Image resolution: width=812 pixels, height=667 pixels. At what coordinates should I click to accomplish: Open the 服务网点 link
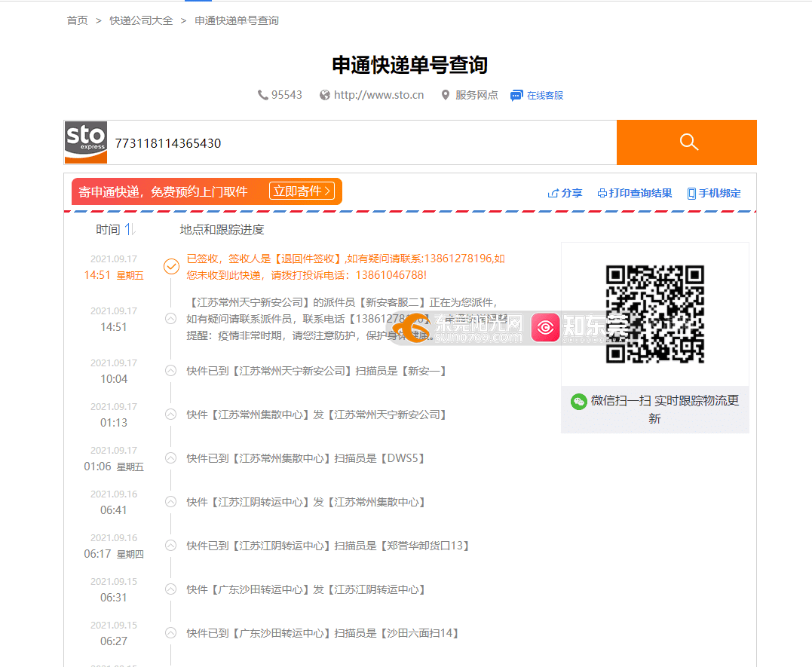pos(476,95)
